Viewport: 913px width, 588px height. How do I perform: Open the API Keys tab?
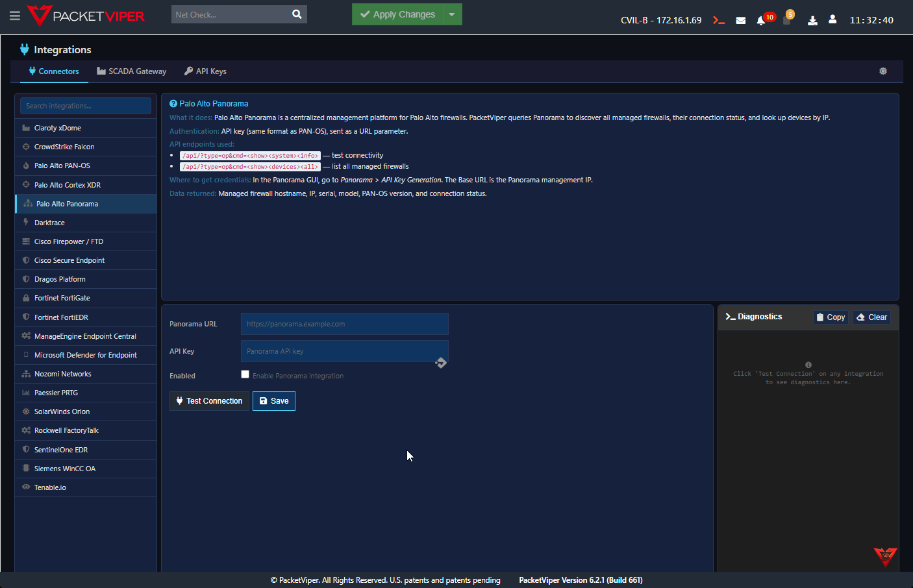206,71
